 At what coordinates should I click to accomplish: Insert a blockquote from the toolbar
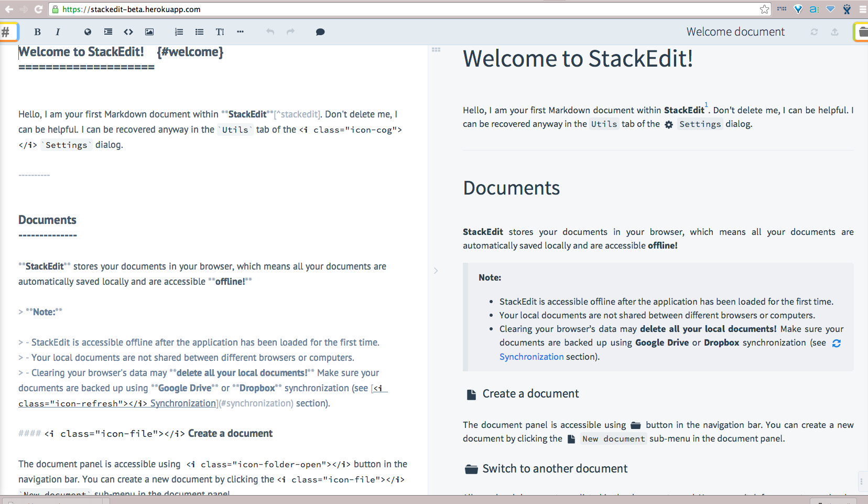108,32
